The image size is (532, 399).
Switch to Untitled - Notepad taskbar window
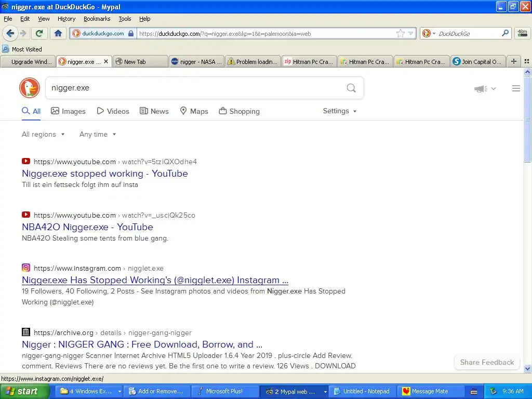[363, 391]
